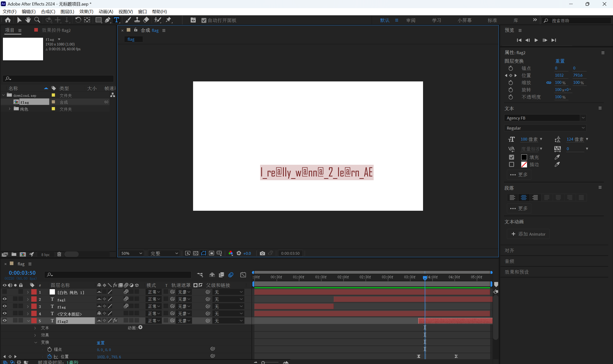Open the 动画(A) menu
The width and height of the screenshot is (613, 364).
click(106, 11)
